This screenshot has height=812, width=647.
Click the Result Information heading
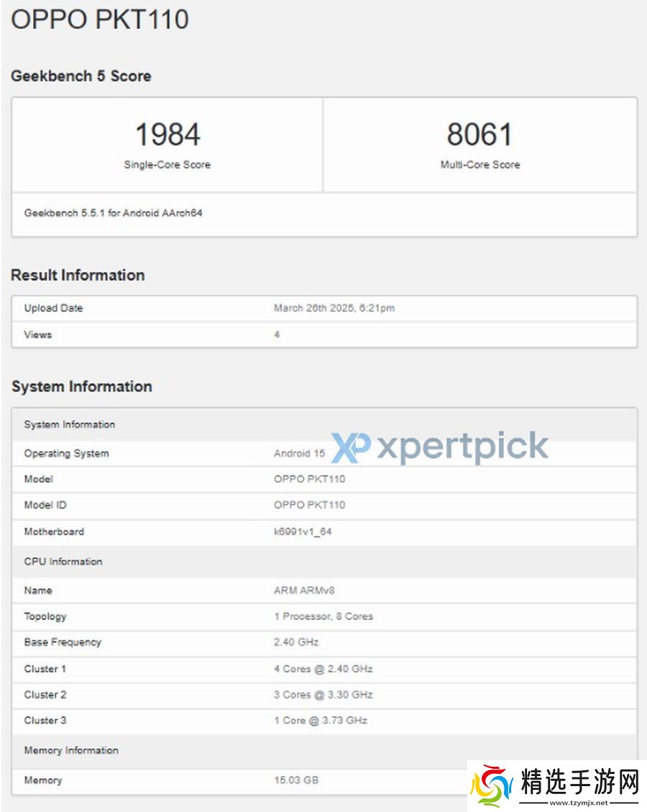[x=78, y=275]
